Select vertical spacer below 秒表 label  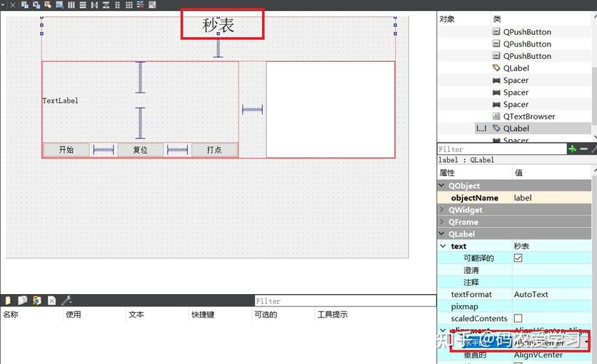pyautogui.click(x=218, y=47)
